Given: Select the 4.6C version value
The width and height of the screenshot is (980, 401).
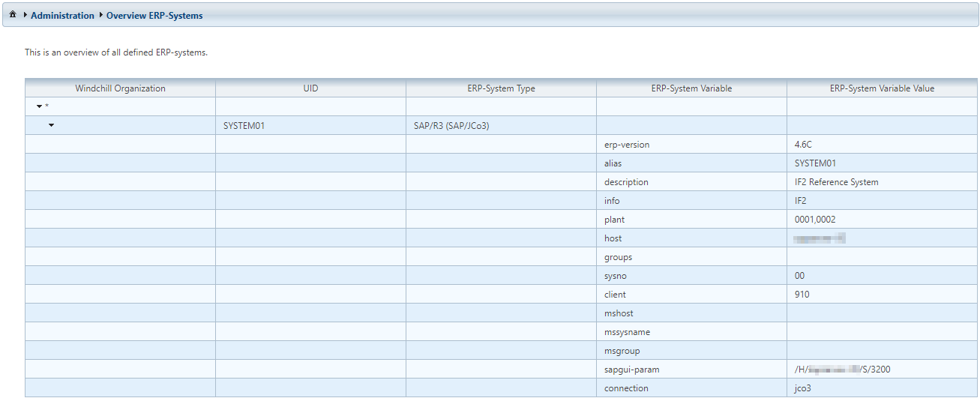Looking at the screenshot, I should (803, 145).
